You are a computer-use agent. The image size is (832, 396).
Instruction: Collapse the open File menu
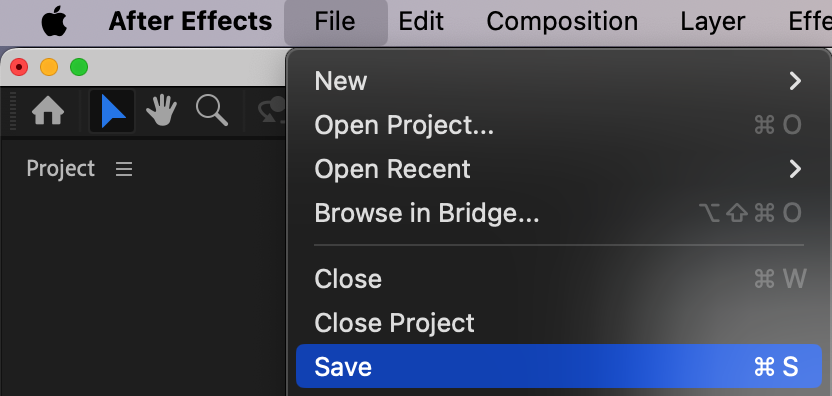[x=335, y=22]
